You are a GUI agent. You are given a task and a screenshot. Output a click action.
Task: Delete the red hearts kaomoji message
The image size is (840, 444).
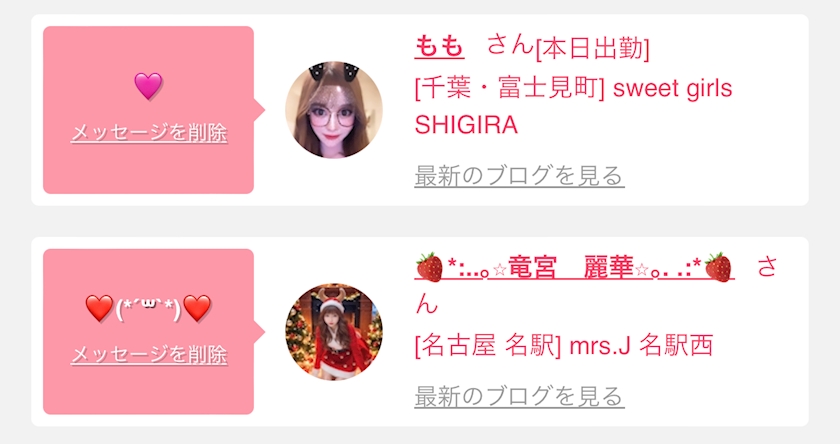coord(149,355)
